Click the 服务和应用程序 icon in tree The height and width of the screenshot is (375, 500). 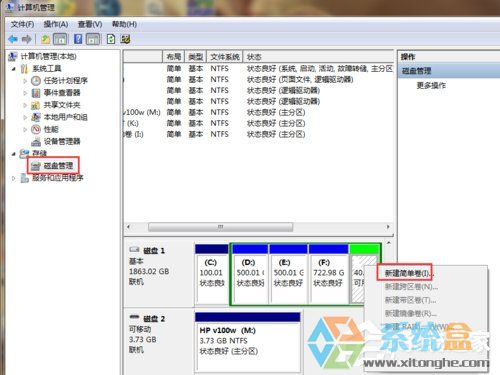[24, 178]
